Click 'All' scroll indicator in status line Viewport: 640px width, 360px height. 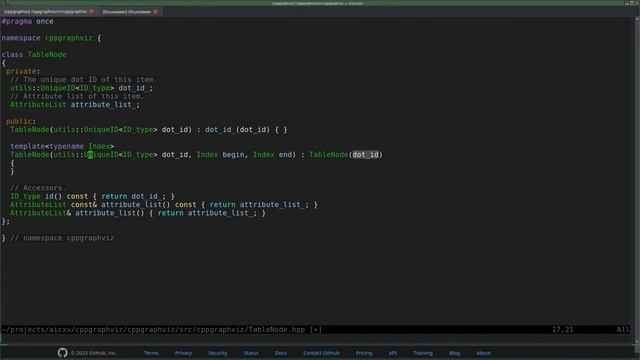point(623,329)
